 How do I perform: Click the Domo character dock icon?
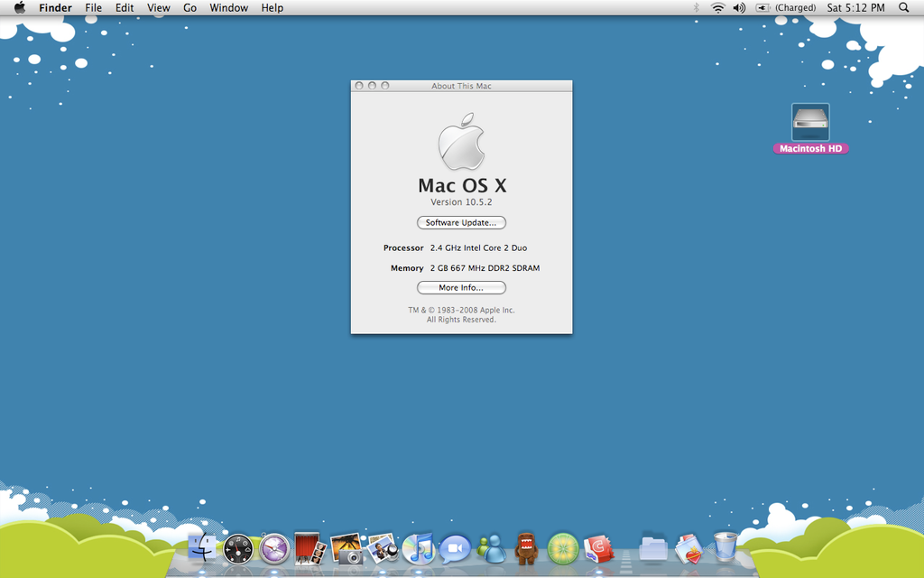point(526,547)
